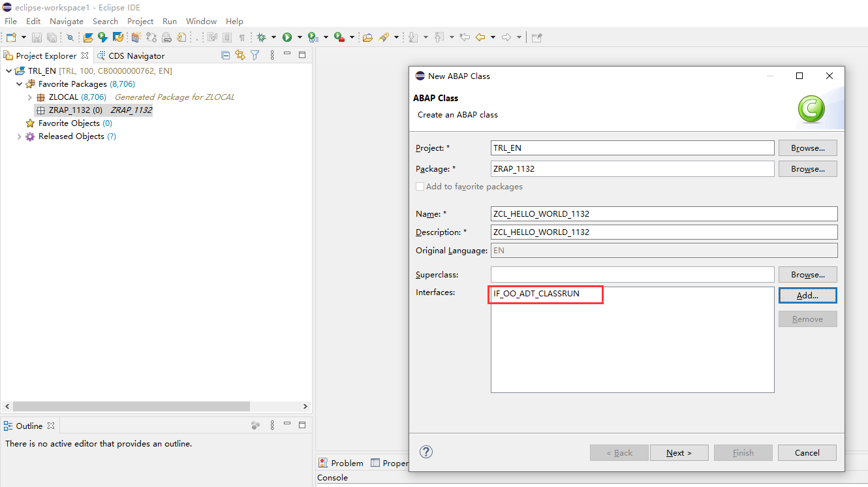Click the Next button in the wizard
This screenshot has width=868, height=487.
pyautogui.click(x=679, y=452)
